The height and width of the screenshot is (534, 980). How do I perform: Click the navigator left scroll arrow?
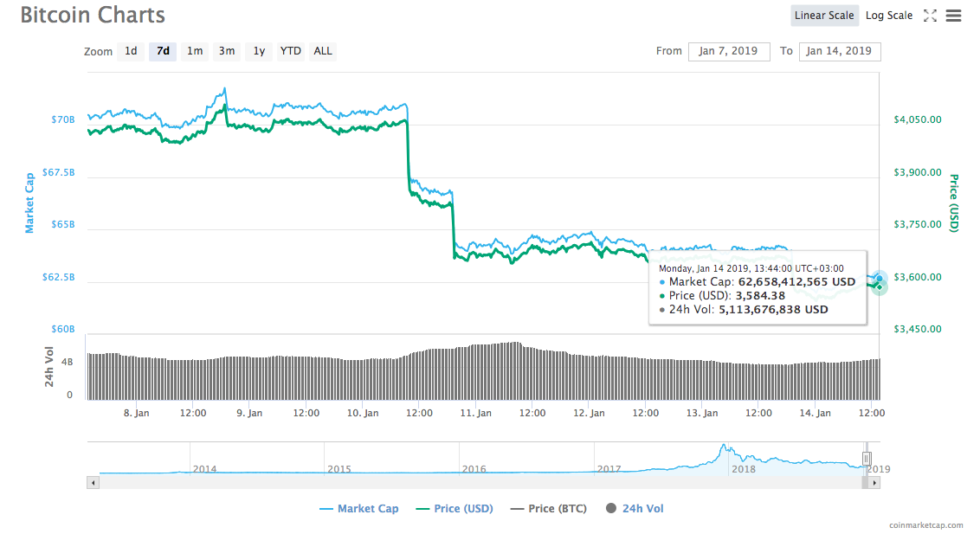[x=93, y=482]
